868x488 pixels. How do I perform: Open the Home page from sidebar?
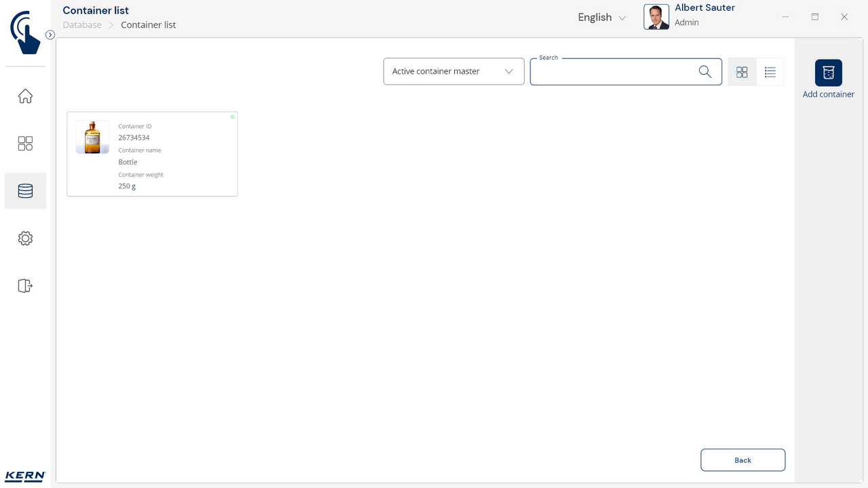coord(25,96)
